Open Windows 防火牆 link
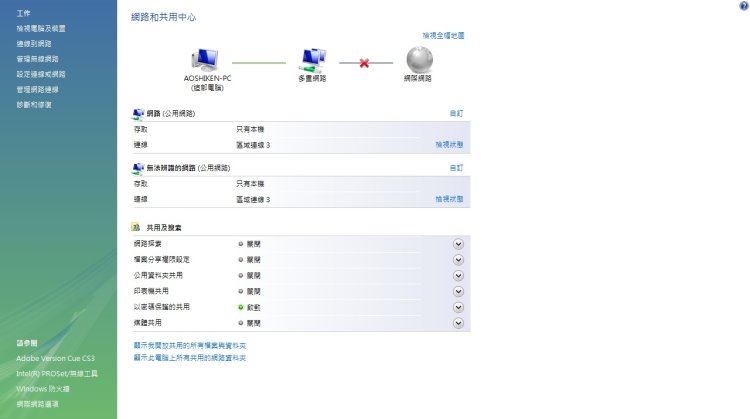750x419 pixels. (43, 389)
